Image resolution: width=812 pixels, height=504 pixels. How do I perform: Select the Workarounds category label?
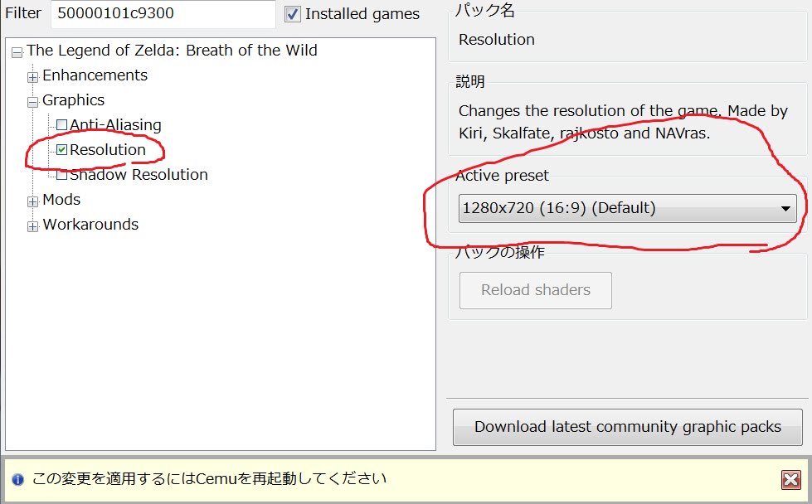tap(90, 225)
